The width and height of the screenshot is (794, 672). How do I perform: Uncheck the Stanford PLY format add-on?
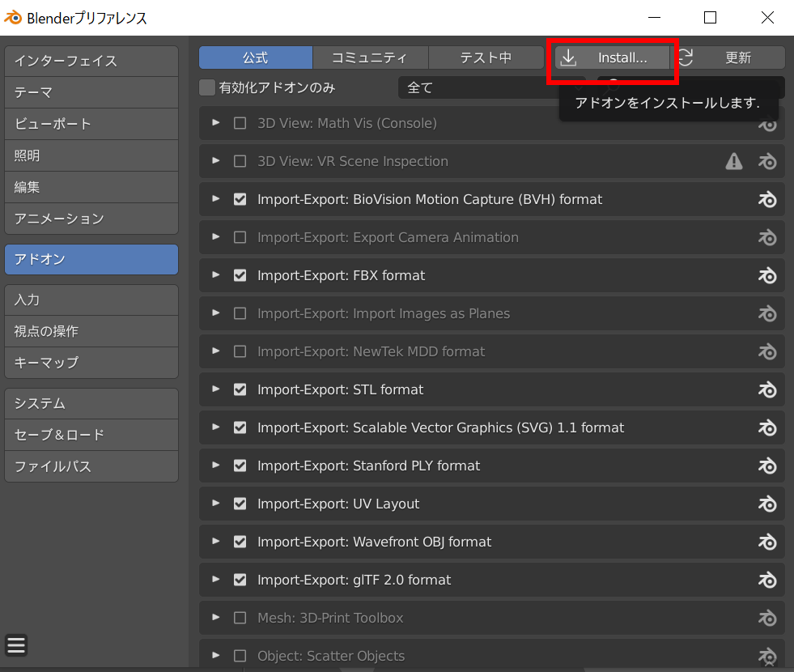[x=240, y=466]
